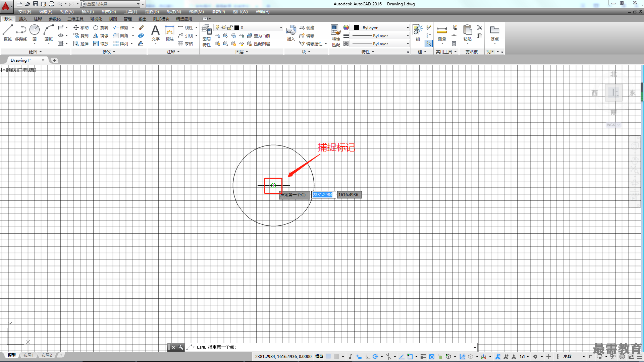Toggle polar tracking in status bar

(x=375, y=356)
